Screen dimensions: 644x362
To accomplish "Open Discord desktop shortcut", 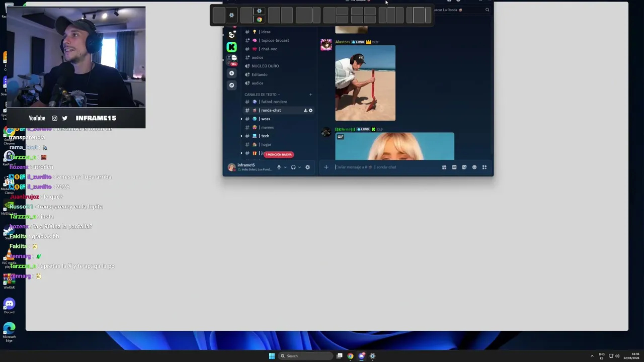I will click(9, 306).
